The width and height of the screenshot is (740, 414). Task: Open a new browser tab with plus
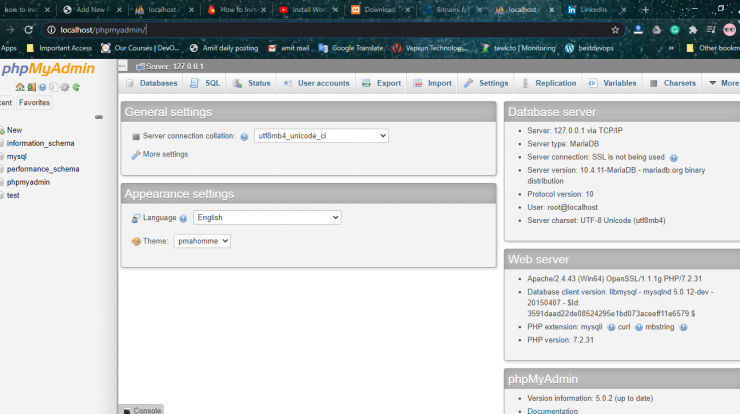(645, 9)
